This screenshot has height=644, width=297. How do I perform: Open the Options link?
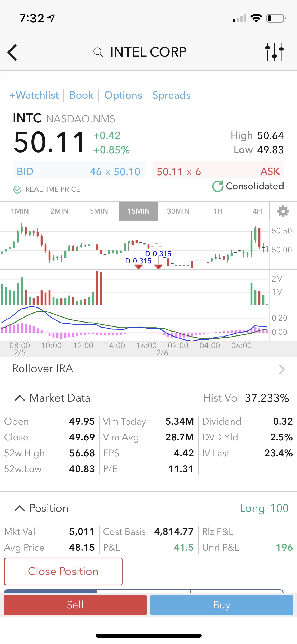(x=123, y=95)
